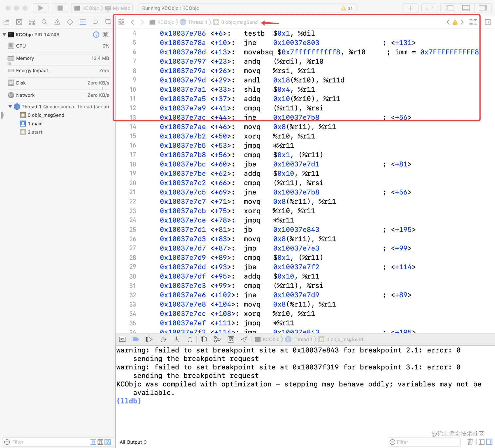Select stack frame 1 main
The width and height of the screenshot is (495, 448).
coord(31,124)
